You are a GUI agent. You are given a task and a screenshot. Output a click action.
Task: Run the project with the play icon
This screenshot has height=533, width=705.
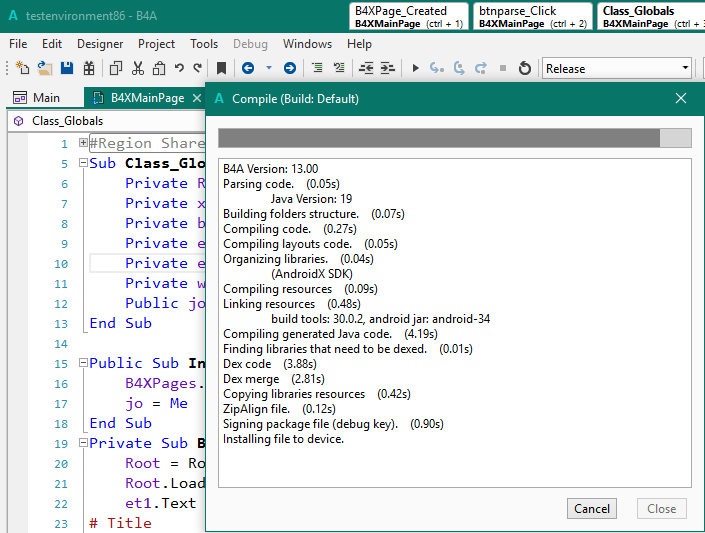pyautogui.click(x=415, y=68)
